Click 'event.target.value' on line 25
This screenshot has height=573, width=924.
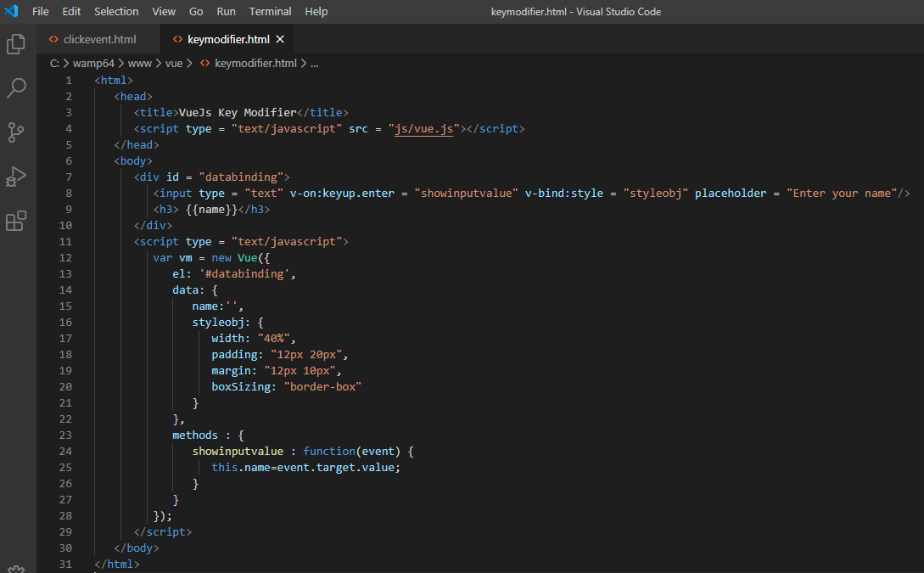[x=335, y=467]
